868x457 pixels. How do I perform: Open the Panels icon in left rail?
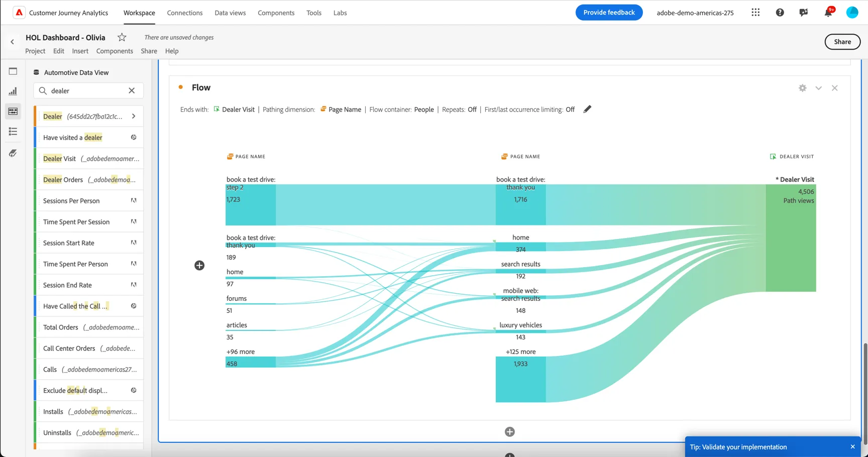click(x=13, y=71)
